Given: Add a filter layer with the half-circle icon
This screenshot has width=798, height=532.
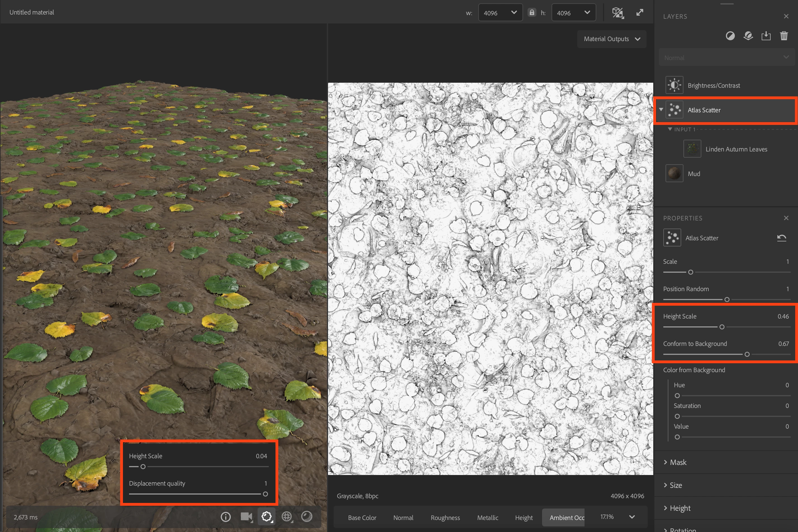Looking at the screenshot, I should point(730,36).
